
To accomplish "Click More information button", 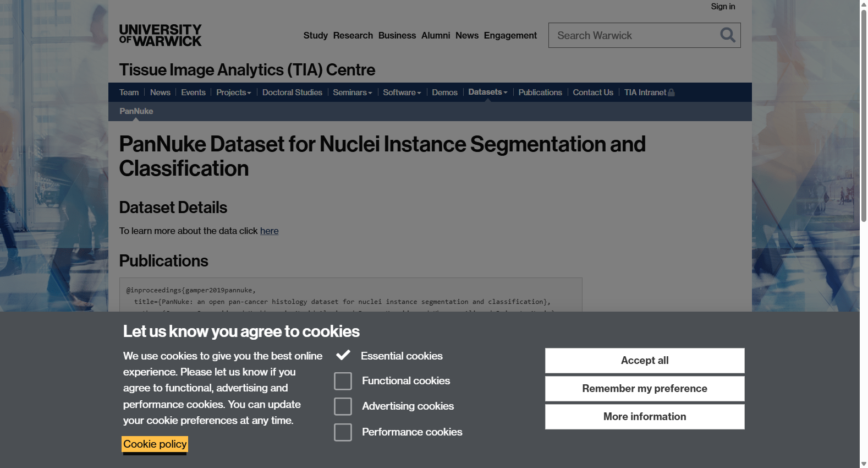I will pos(645,417).
